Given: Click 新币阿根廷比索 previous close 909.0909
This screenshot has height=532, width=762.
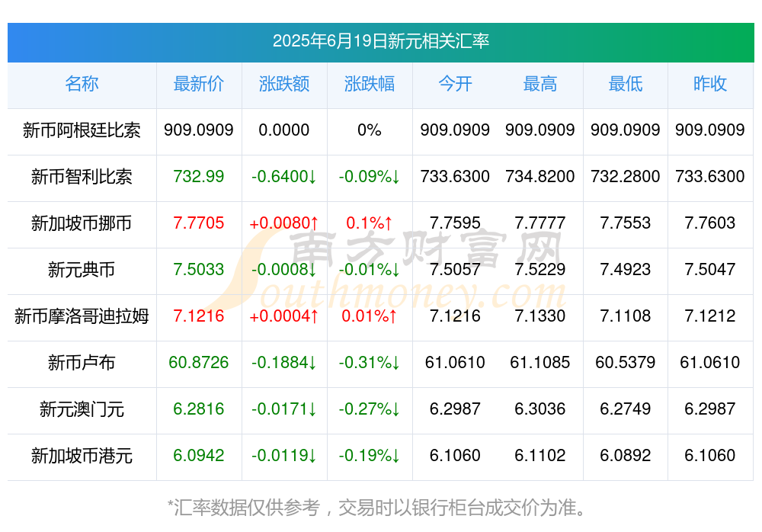Looking at the screenshot, I should (x=710, y=130).
